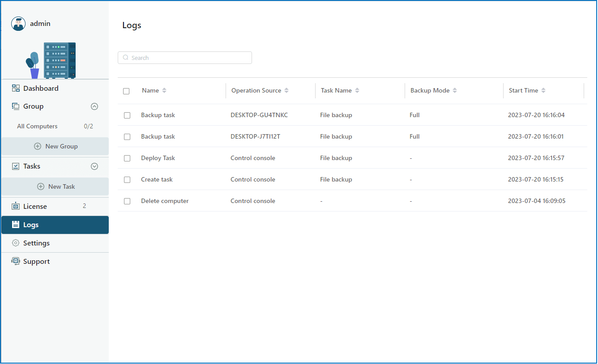Click the admin user avatar icon
Viewport: 598px width, 364px height.
point(18,24)
